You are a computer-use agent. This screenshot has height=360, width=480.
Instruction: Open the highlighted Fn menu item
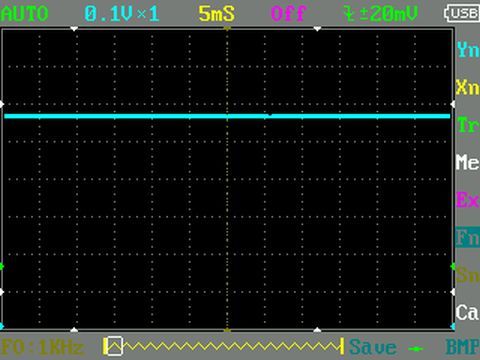pyautogui.click(x=468, y=237)
